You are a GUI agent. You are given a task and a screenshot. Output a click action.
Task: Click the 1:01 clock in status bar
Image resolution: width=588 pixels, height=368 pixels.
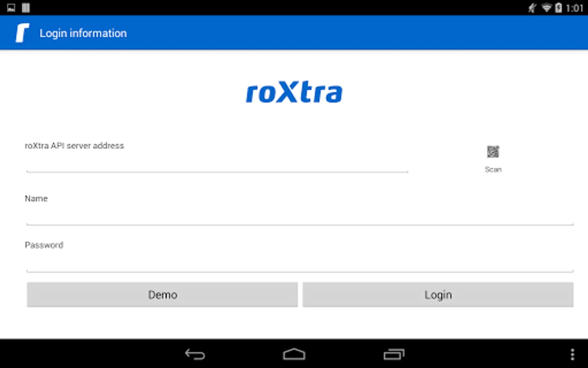575,8
